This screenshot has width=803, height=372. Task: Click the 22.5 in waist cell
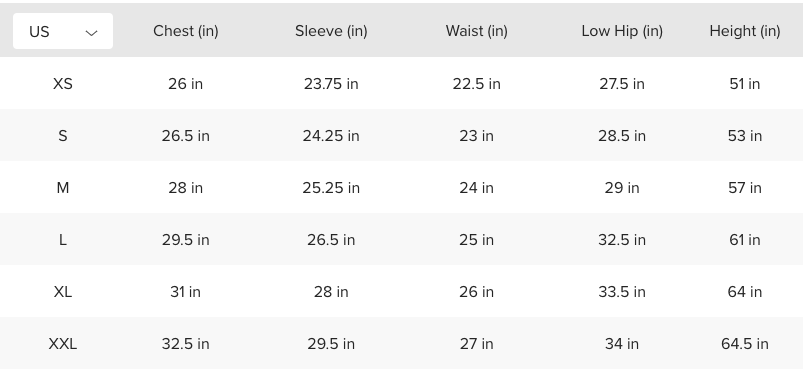[x=477, y=84]
